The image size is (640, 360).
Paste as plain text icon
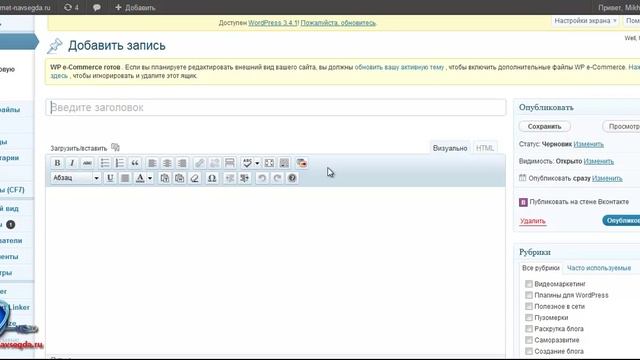coord(164,178)
